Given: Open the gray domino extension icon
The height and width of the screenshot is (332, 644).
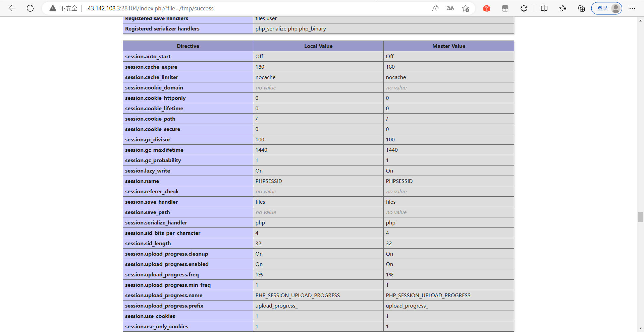Looking at the screenshot, I should pyautogui.click(x=505, y=8).
